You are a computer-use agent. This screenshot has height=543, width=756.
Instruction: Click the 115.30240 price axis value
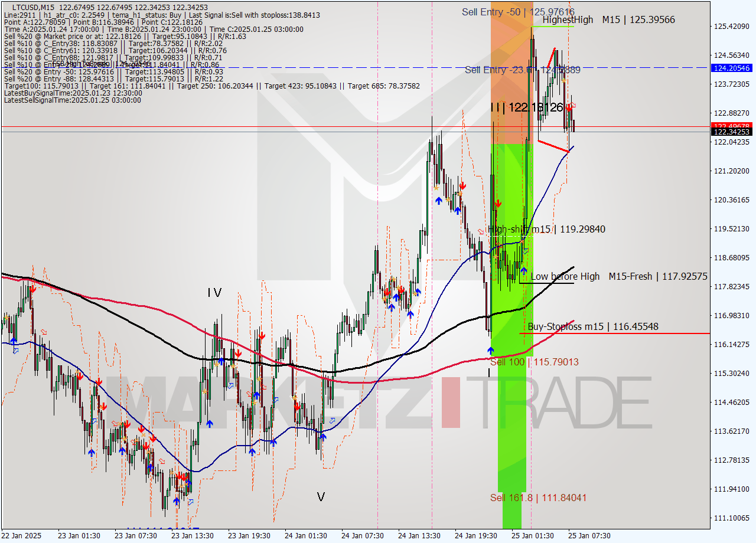point(732,374)
